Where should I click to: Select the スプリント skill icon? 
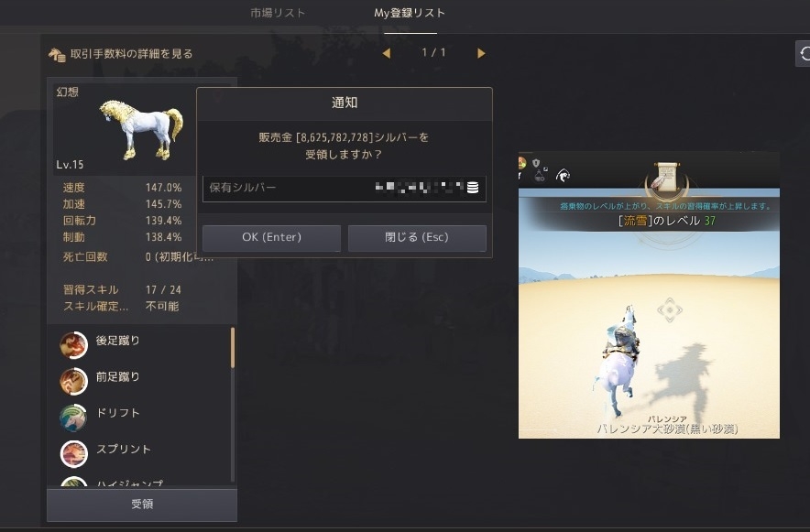(73, 453)
